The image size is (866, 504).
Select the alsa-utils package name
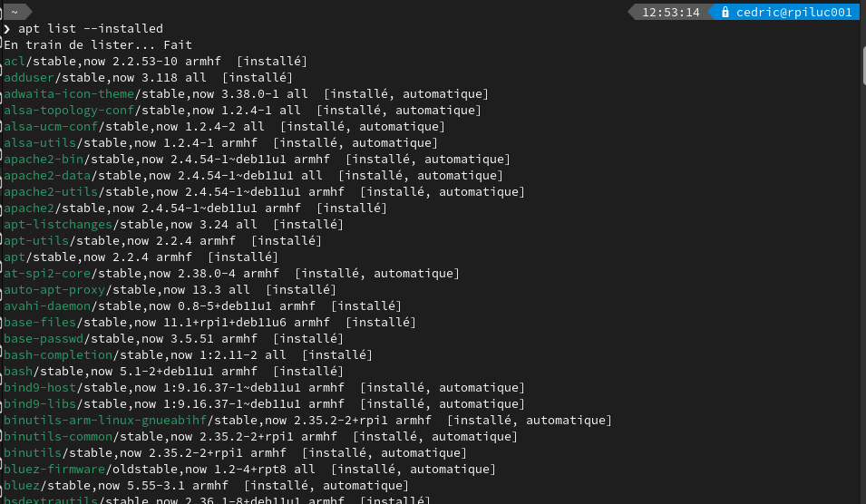40,143
